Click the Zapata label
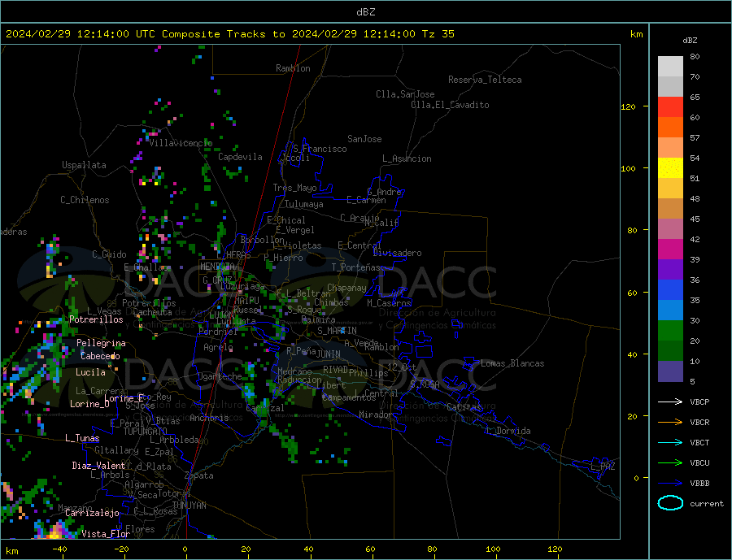This screenshot has width=732, height=560. click(199, 475)
